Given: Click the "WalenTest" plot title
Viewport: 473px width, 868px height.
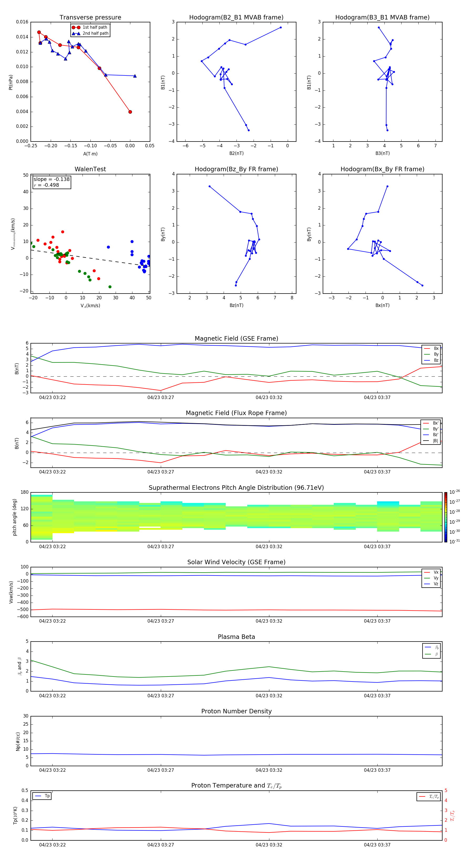Looking at the screenshot, I should click(x=90, y=169).
